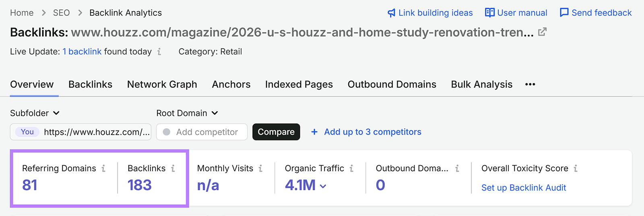Click Backlink Analytics in the breadcrumb
Image resolution: width=644 pixels, height=216 pixels.
(x=126, y=13)
